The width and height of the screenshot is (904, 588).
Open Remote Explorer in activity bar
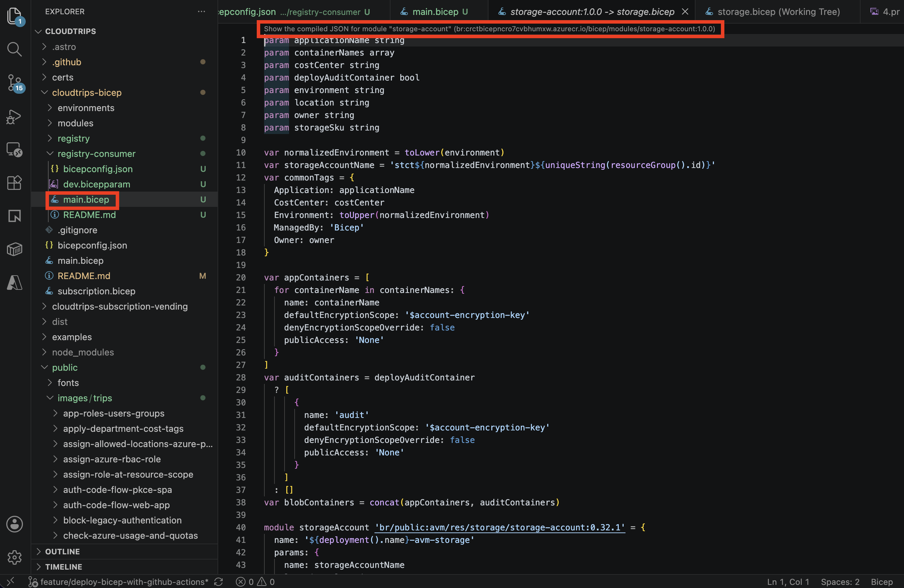click(x=15, y=150)
